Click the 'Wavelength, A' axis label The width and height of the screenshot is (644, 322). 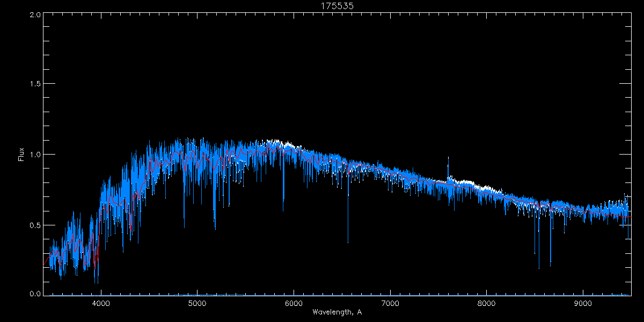click(x=337, y=312)
